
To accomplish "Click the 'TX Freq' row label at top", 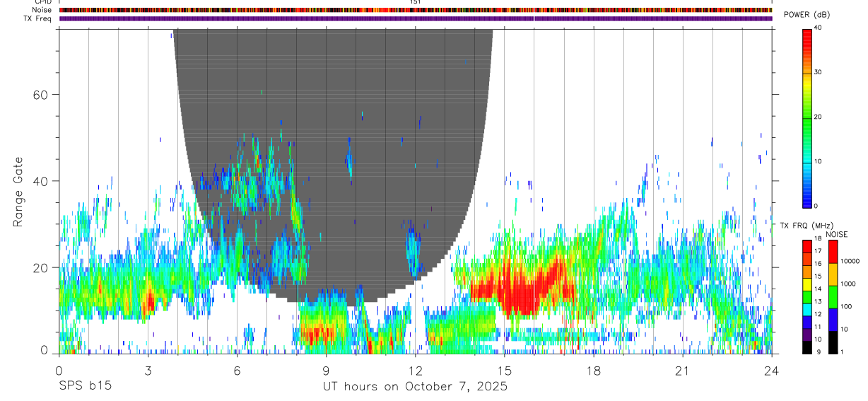I will (39, 18).
